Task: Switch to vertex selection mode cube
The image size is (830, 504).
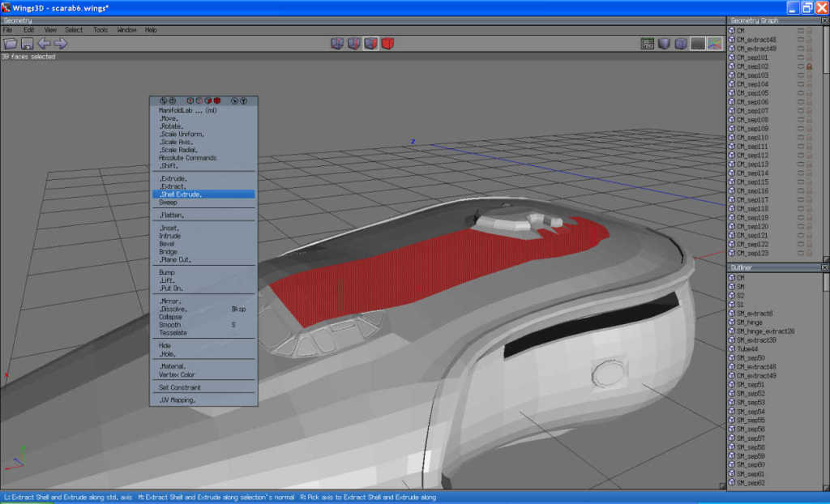Action: click(337, 44)
